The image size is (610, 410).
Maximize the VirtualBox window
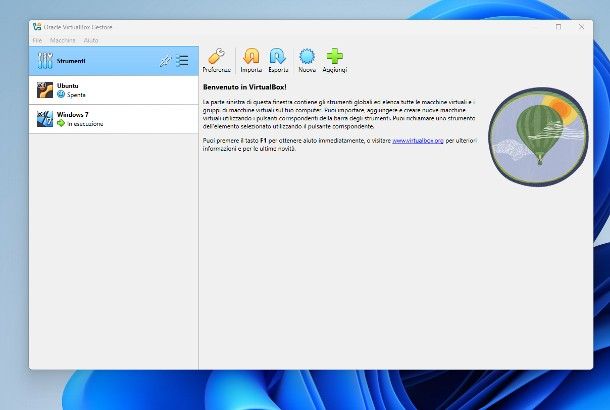[559, 27]
